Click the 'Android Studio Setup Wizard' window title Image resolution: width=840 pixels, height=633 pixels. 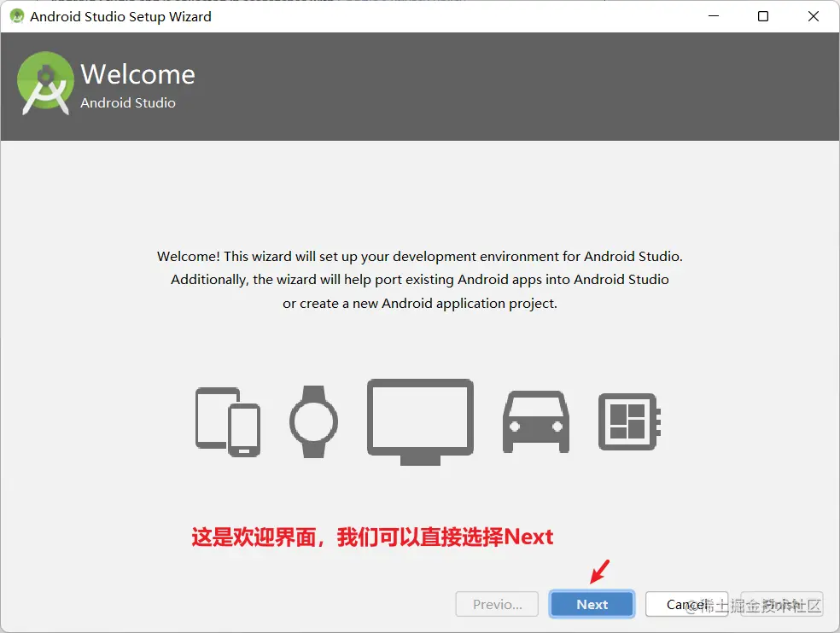[120, 16]
